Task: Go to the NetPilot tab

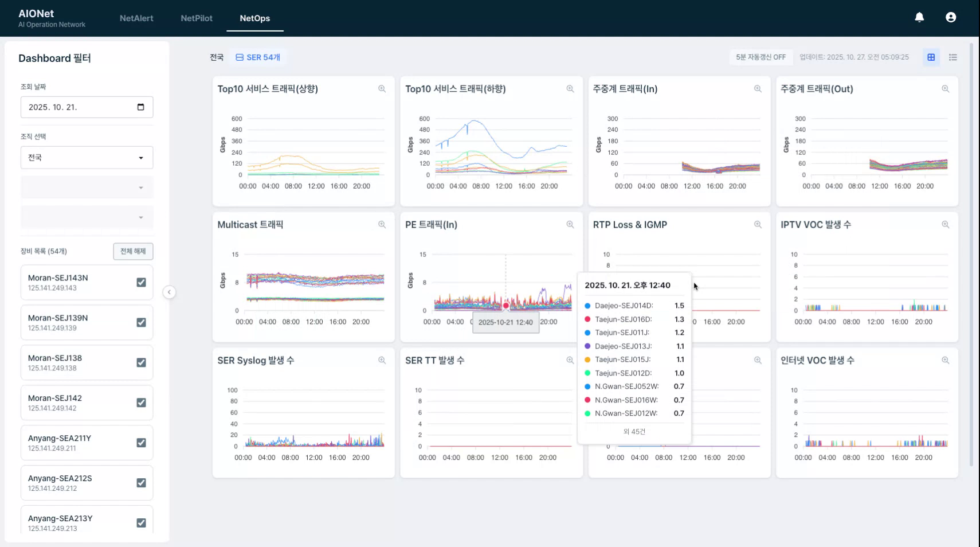Action: click(x=197, y=18)
